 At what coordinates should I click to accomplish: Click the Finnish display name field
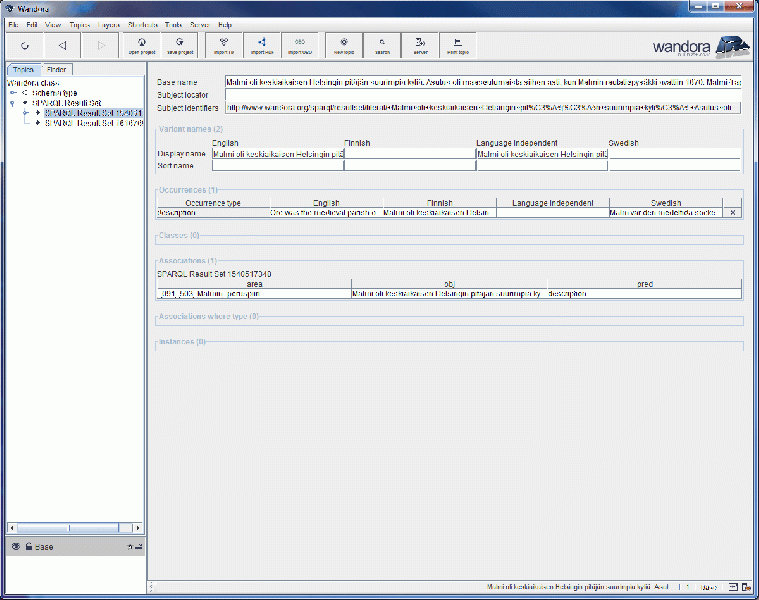(x=409, y=154)
